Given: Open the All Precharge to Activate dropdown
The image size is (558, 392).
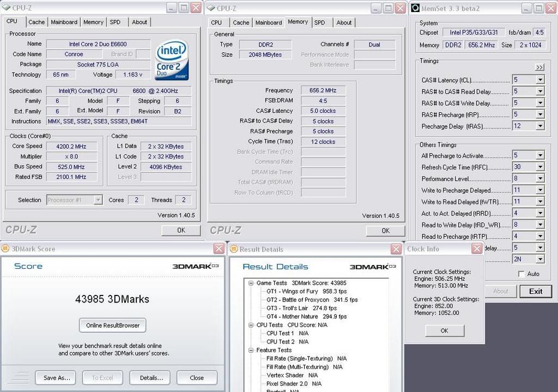Looking at the screenshot, I should coord(540,155).
